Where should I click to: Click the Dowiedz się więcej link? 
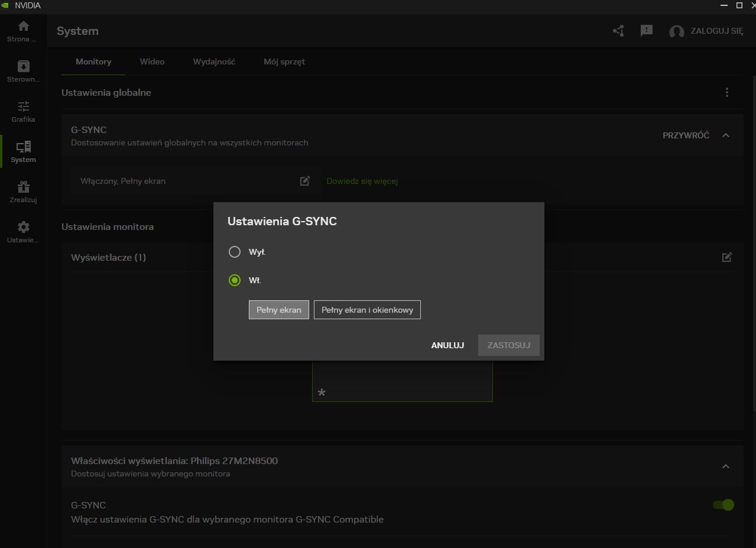pos(362,181)
